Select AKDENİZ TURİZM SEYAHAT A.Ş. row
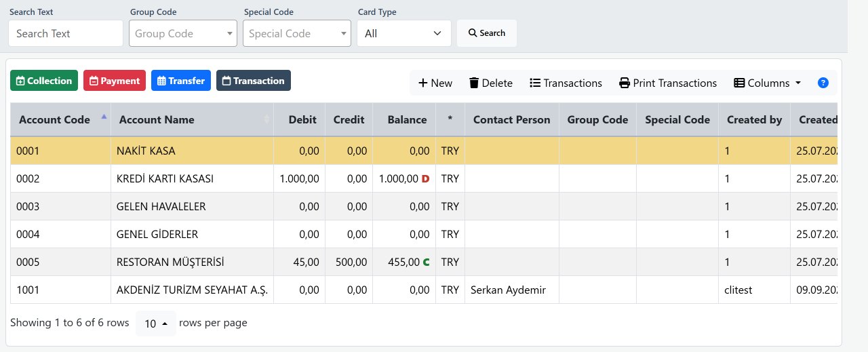Viewport: 868px width, 352px height. pos(424,290)
